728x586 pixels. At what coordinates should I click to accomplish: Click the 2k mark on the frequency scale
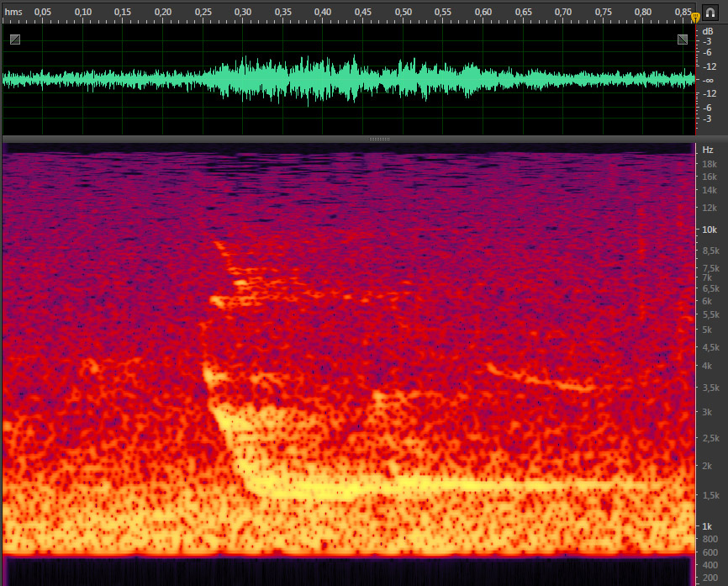tap(707, 466)
